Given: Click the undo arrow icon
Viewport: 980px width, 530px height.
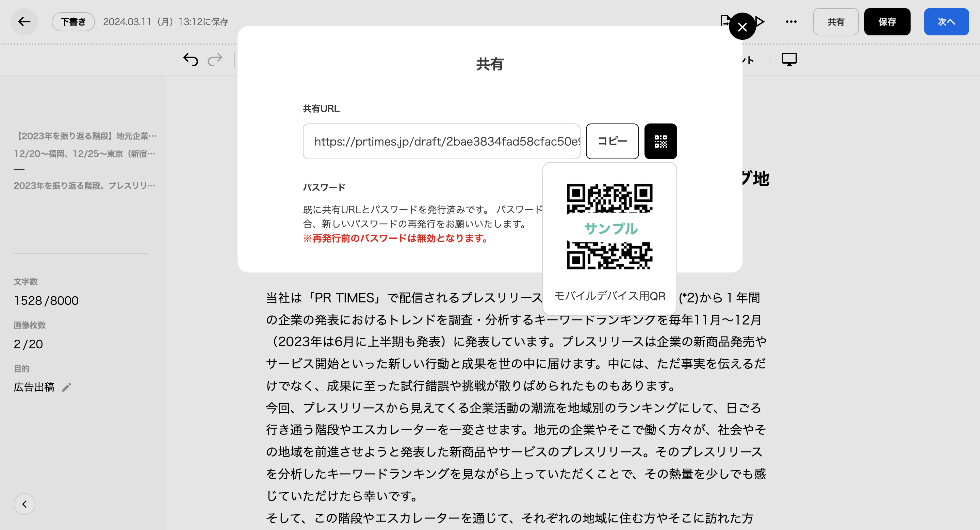Looking at the screenshot, I should click(x=190, y=60).
